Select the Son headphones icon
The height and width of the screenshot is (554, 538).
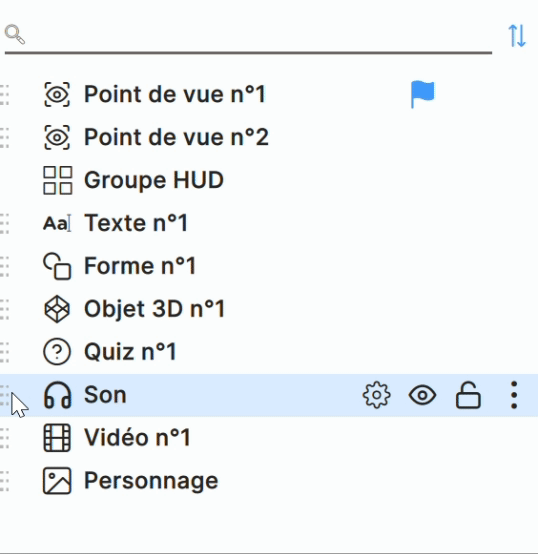point(57,395)
